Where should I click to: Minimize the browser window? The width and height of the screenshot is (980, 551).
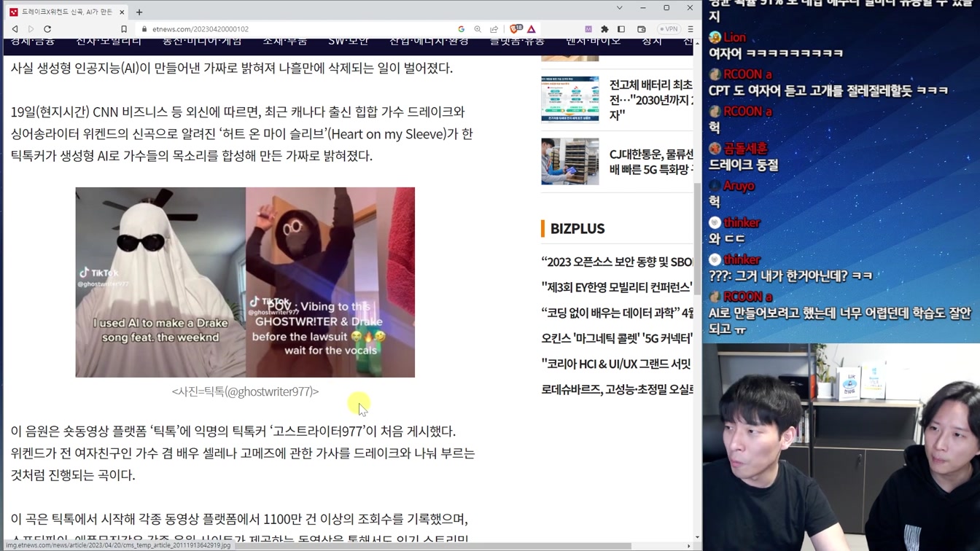pyautogui.click(x=642, y=8)
